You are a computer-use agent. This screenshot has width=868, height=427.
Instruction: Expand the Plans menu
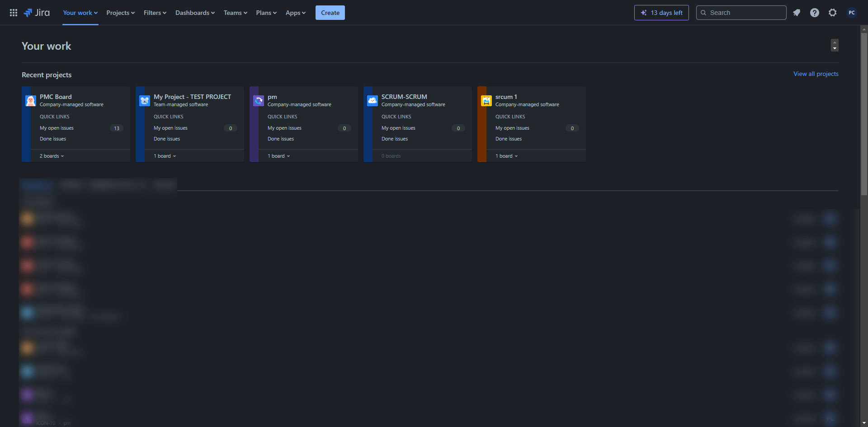coord(266,13)
